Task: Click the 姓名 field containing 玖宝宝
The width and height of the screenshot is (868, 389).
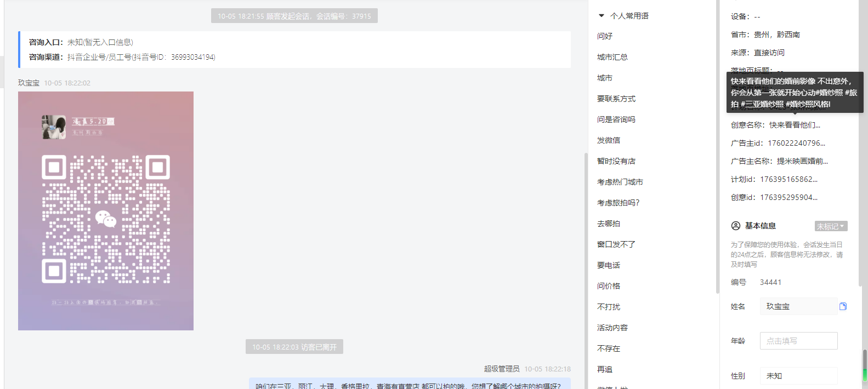Action: point(798,306)
